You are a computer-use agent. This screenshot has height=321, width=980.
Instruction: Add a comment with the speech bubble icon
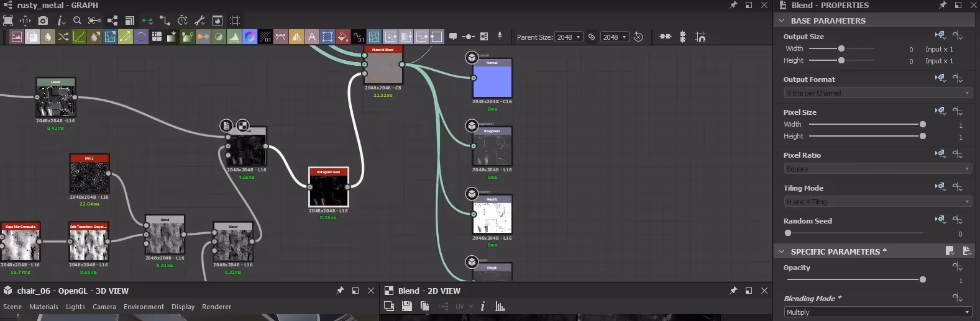[453, 37]
